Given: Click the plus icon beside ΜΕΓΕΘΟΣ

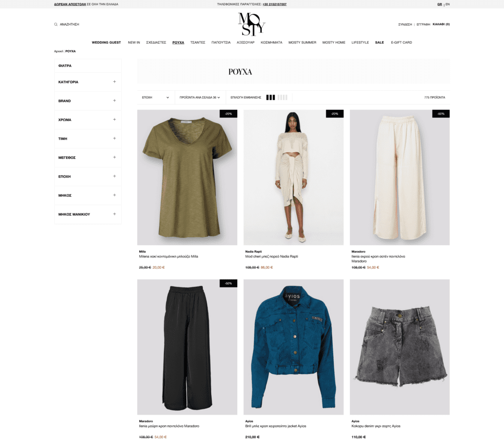Looking at the screenshot, I should pyautogui.click(x=114, y=158).
